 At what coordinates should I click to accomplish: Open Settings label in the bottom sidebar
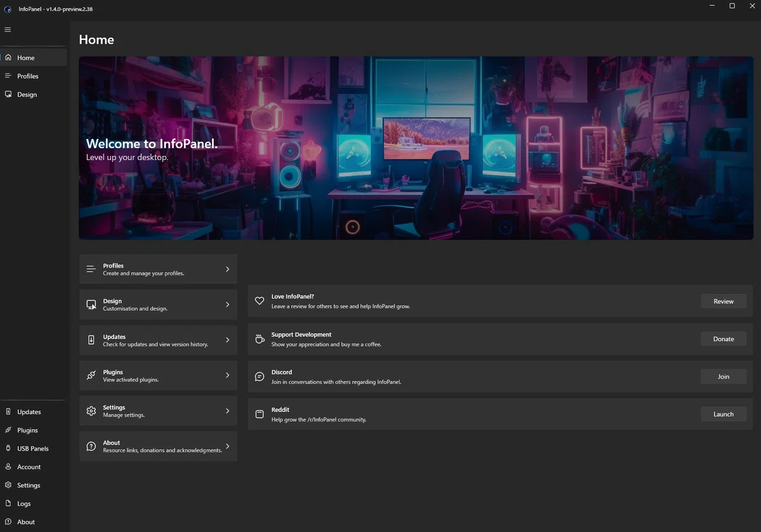pyautogui.click(x=29, y=485)
